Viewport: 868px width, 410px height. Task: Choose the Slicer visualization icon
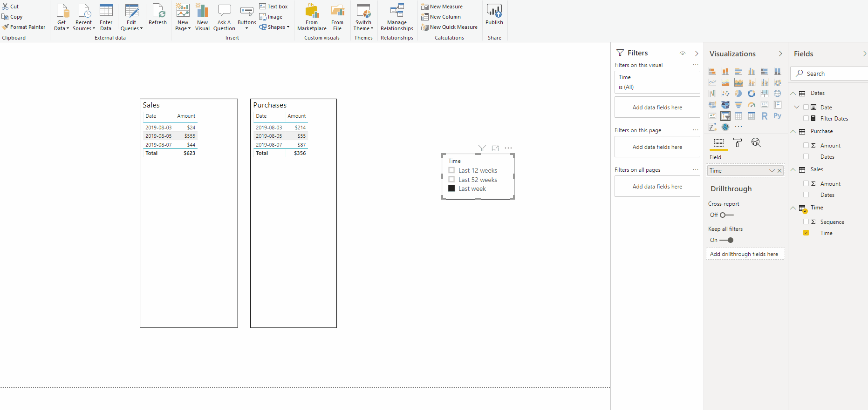[x=725, y=116]
